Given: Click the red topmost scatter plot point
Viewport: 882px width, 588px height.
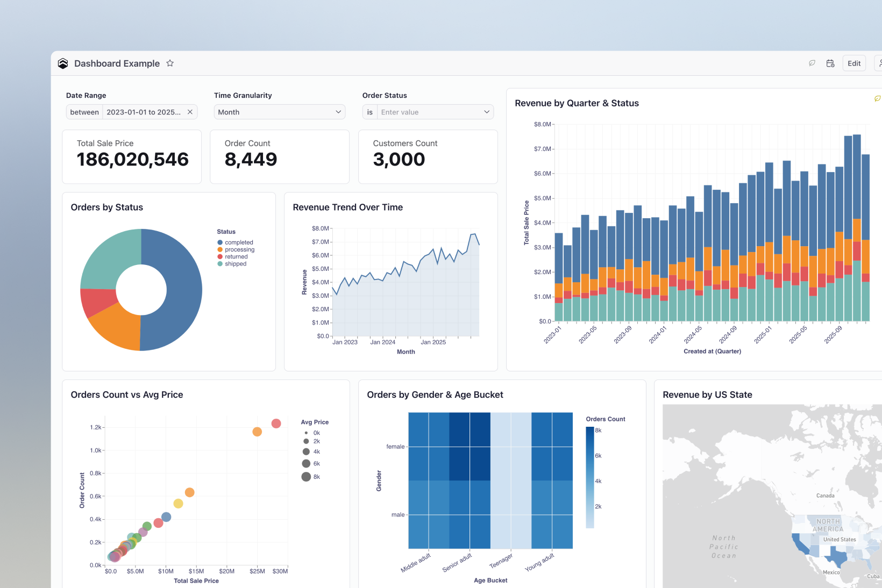Looking at the screenshot, I should point(276,424).
